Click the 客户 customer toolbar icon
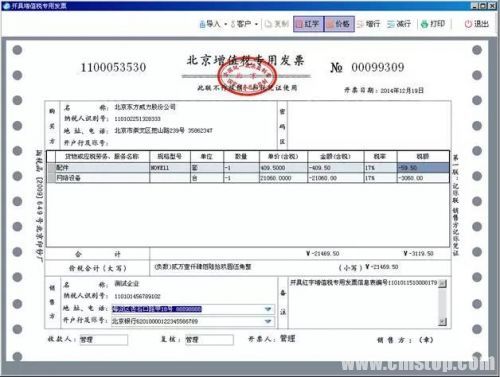Viewport: 500px width, 377px height. pyautogui.click(x=233, y=24)
